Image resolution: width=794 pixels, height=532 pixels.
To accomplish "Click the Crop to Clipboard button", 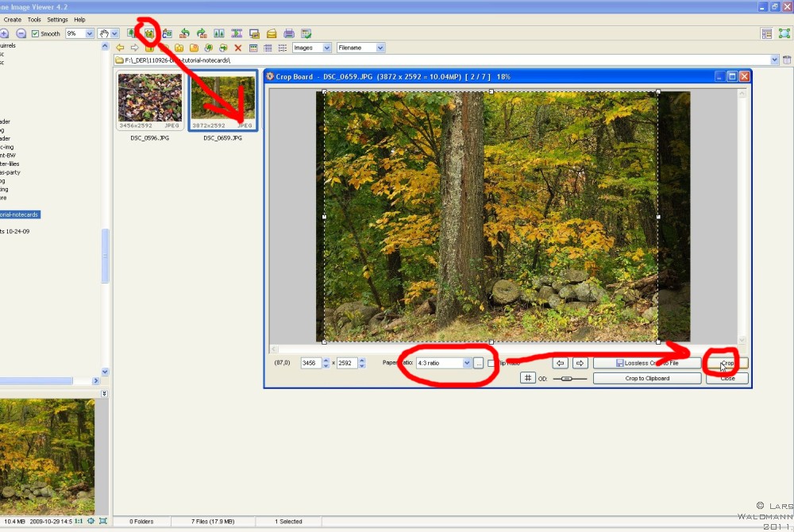I will pyautogui.click(x=647, y=378).
